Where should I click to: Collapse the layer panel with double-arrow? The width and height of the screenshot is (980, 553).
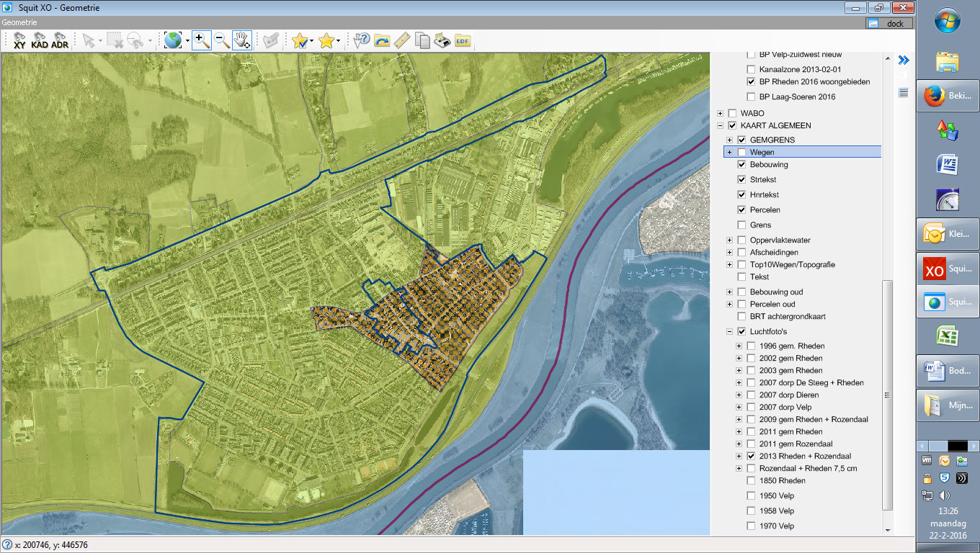coord(903,60)
